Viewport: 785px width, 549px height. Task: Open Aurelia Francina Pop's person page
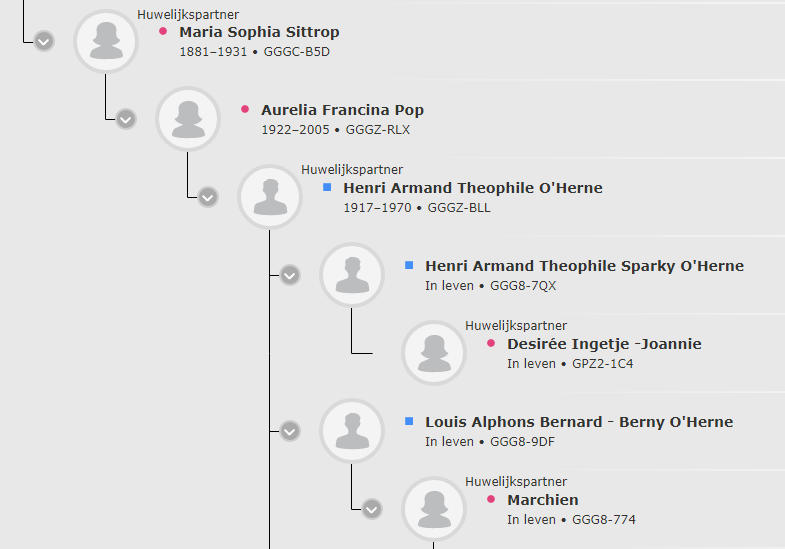pos(342,110)
